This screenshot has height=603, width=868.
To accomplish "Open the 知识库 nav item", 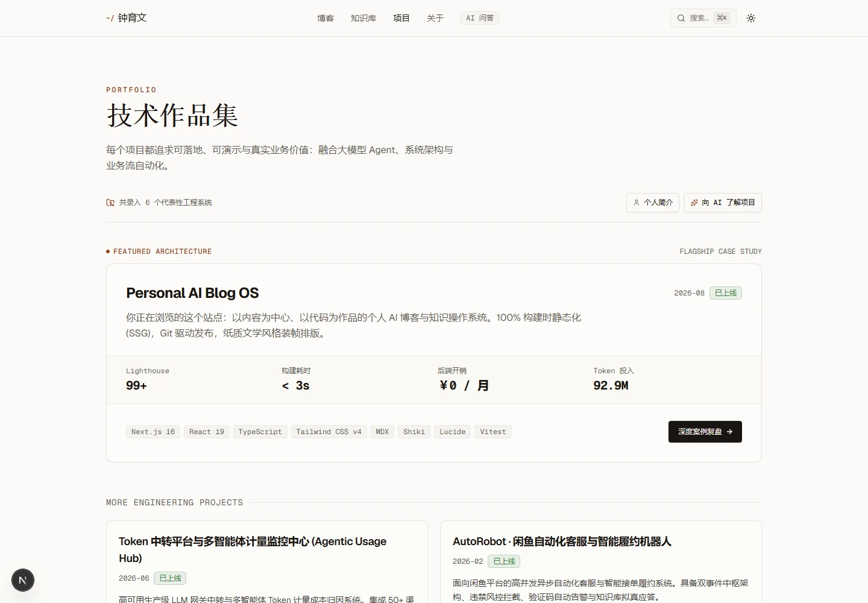I will click(363, 18).
